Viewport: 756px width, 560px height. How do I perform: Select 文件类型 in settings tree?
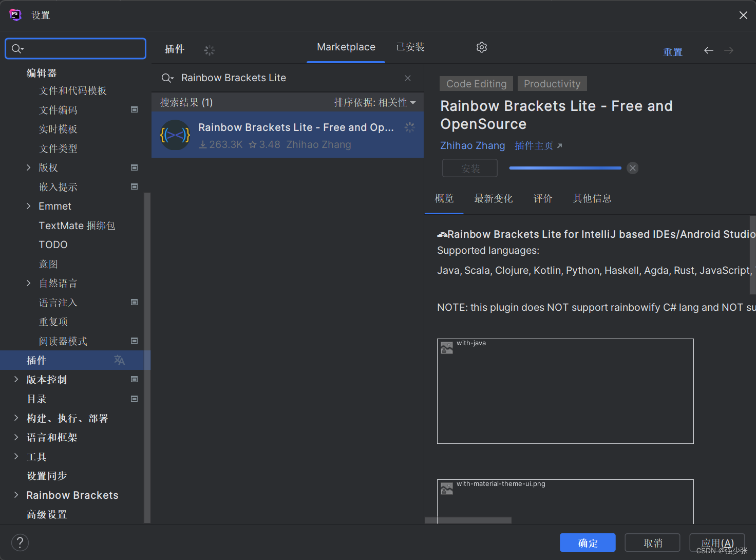[x=58, y=148]
